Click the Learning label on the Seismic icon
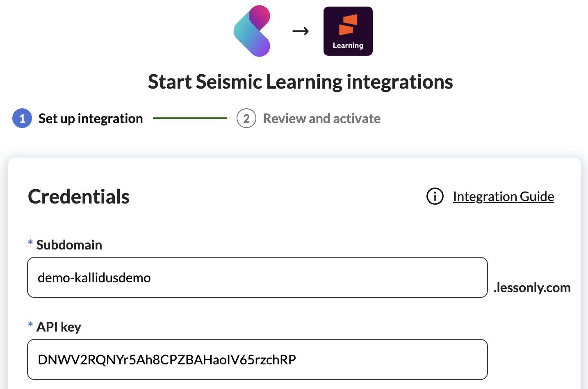The width and height of the screenshot is (588, 389). [348, 46]
